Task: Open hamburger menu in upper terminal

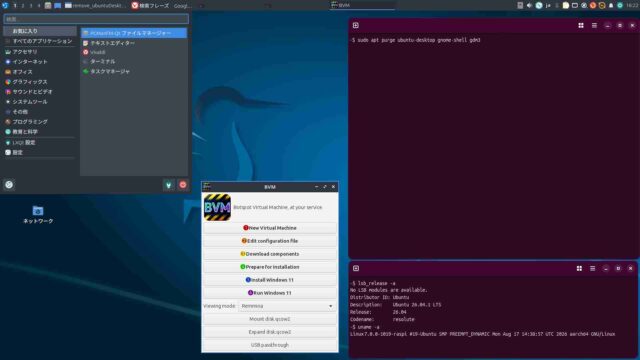Action: pyautogui.click(x=594, y=25)
